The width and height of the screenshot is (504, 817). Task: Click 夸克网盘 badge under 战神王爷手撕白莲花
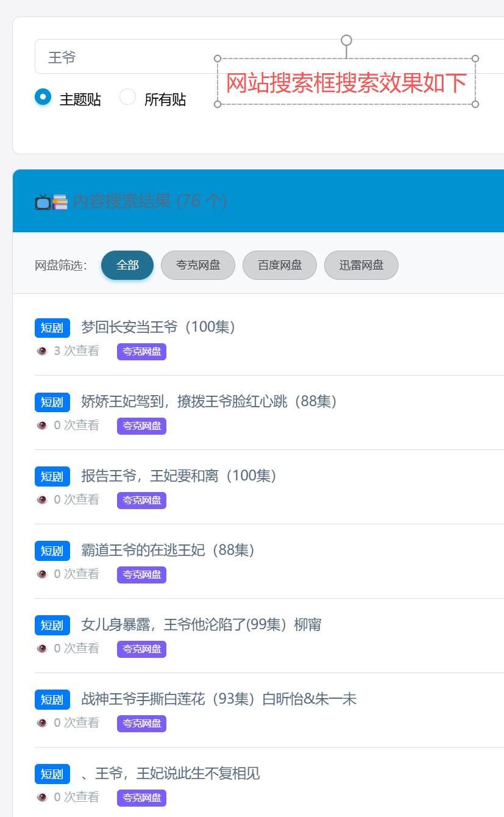[x=141, y=723]
